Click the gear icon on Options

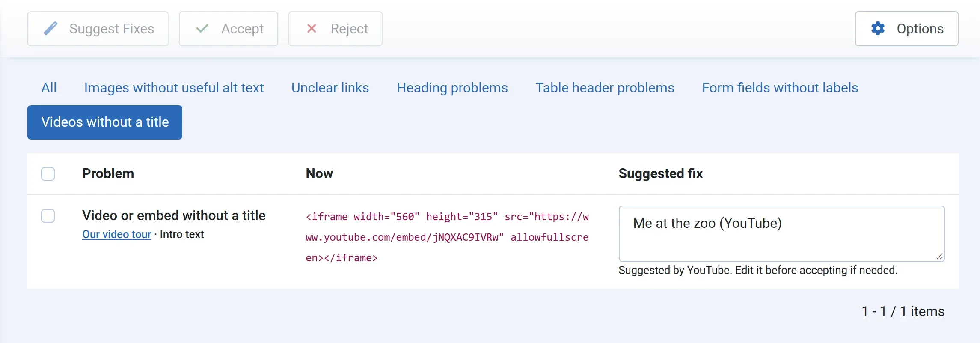click(x=878, y=29)
